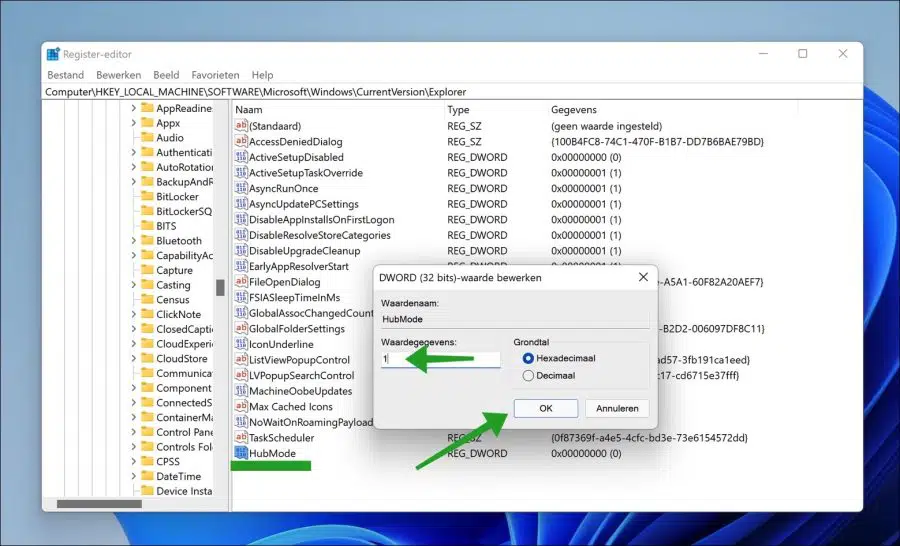The width and height of the screenshot is (900, 546).
Task: Click the GlobalFolderSettings string icon
Action: [241, 328]
